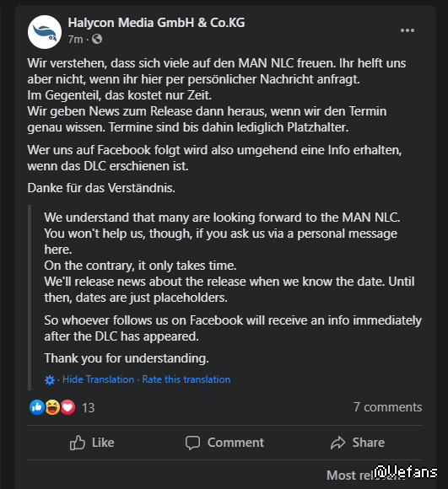Click the speech bubble Comment icon
Screen dimensions: 448x489
193,443
